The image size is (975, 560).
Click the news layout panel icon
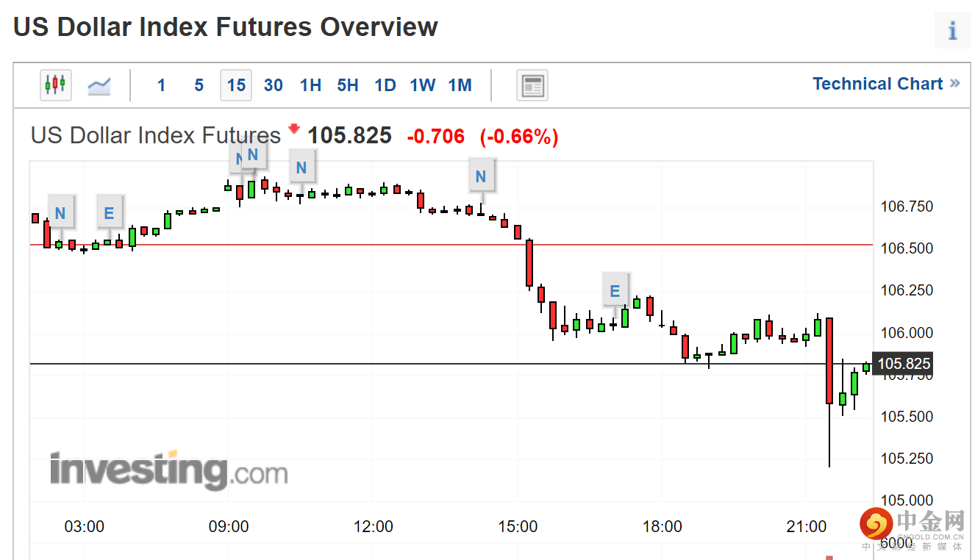pyautogui.click(x=532, y=86)
